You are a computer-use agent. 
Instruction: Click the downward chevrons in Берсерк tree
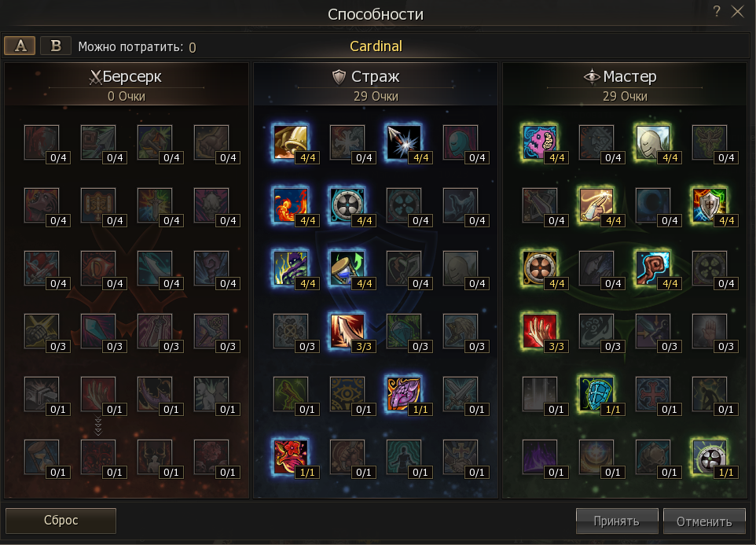[x=98, y=426]
